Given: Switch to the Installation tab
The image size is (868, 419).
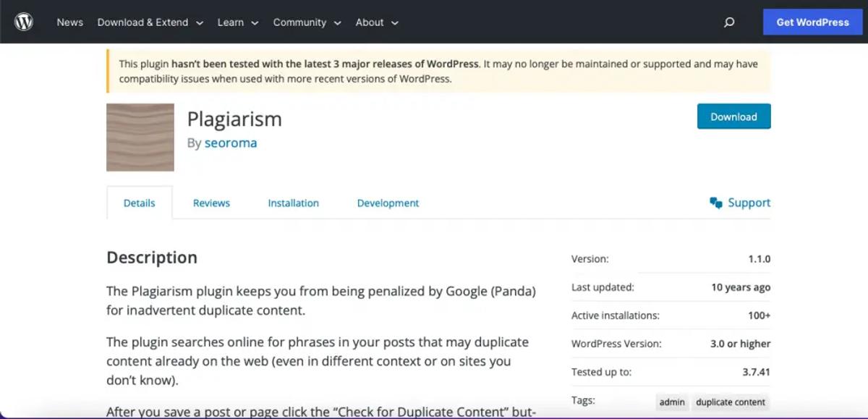Looking at the screenshot, I should pyautogui.click(x=294, y=203).
